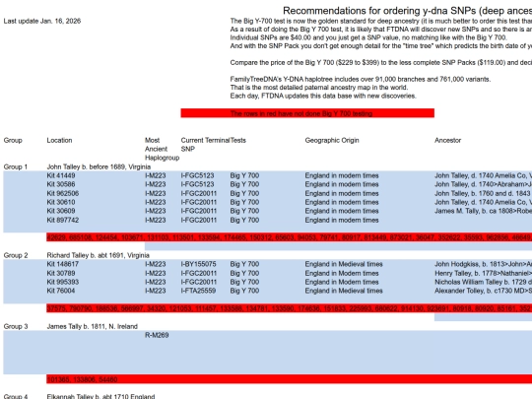Click I-FGC20011 in Kit 962506 row

199,193
